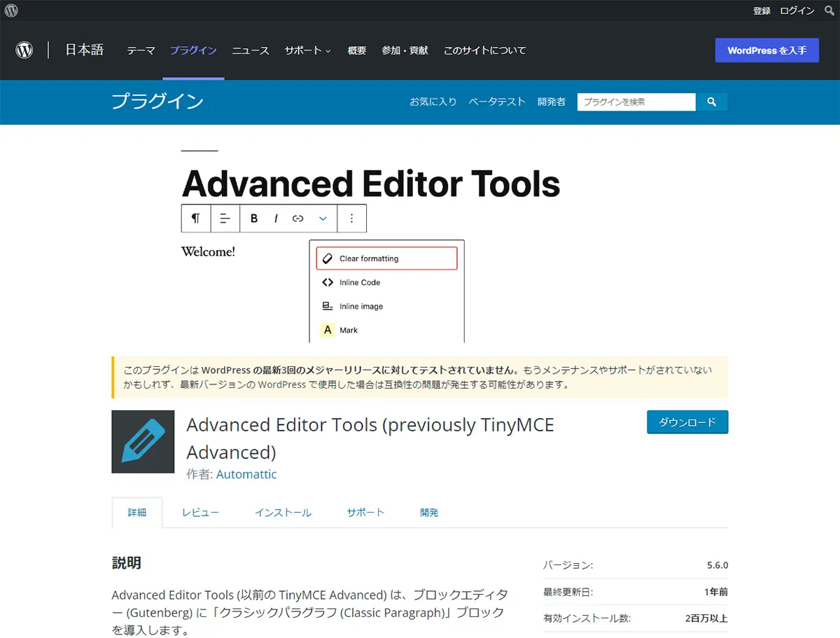Select the paragraph block icon
The width and height of the screenshot is (840, 638).
pyautogui.click(x=195, y=218)
